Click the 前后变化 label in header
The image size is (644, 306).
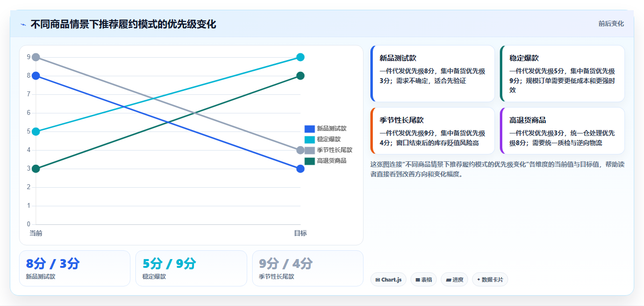tap(611, 23)
